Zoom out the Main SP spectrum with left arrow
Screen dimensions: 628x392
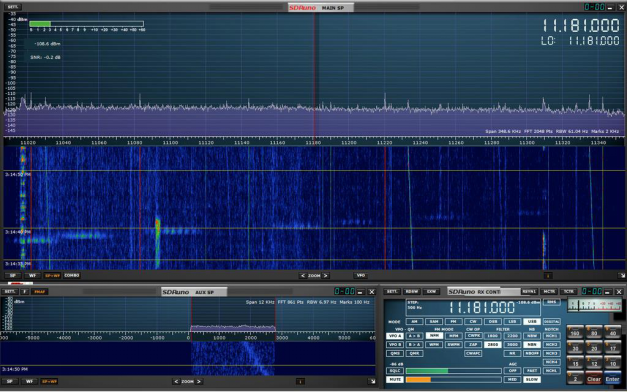point(303,276)
